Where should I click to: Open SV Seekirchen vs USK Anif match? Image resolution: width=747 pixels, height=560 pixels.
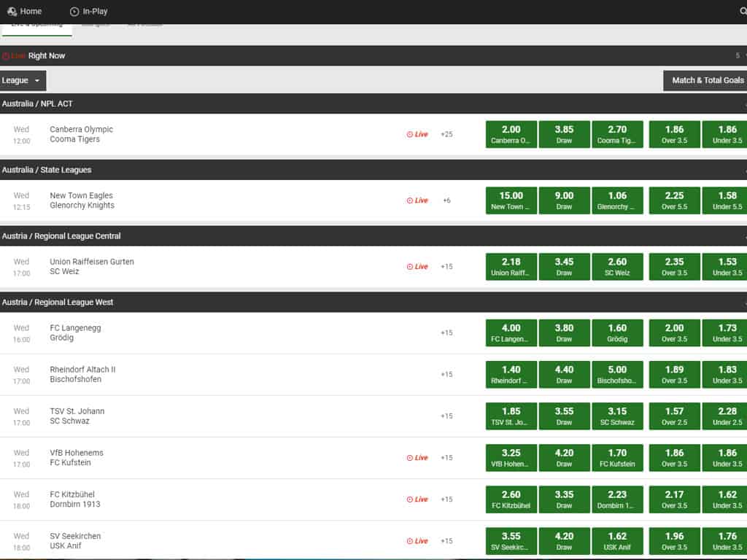point(75,541)
